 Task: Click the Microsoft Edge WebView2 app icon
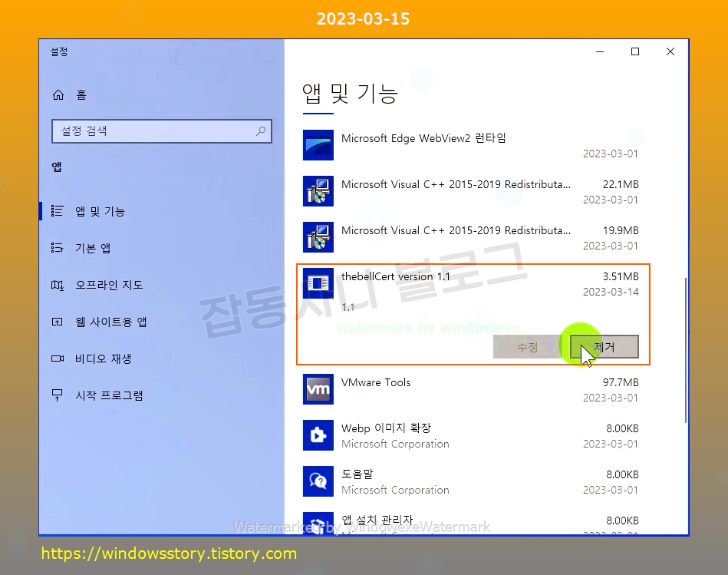[x=318, y=145]
